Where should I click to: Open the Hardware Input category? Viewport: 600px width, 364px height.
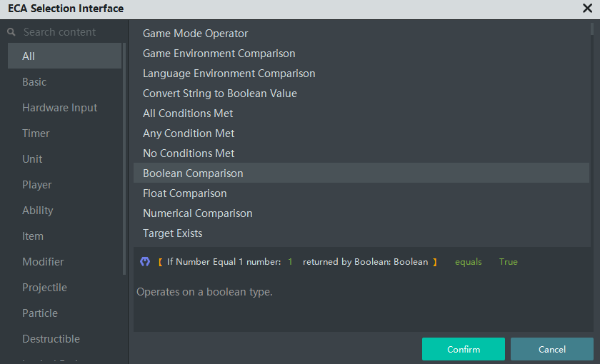(x=60, y=108)
